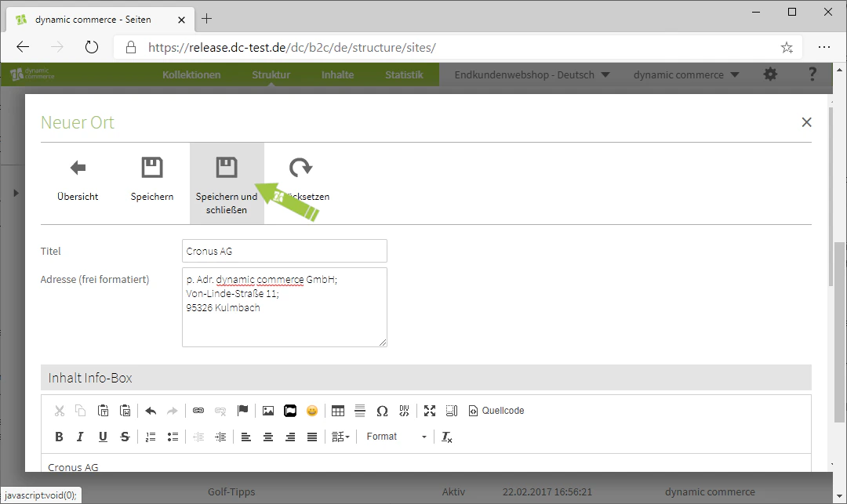Screen dimensions: 847x504
Task: Redo edit in editor toolbar
Action: pyautogui.click(x=173, y=411)
